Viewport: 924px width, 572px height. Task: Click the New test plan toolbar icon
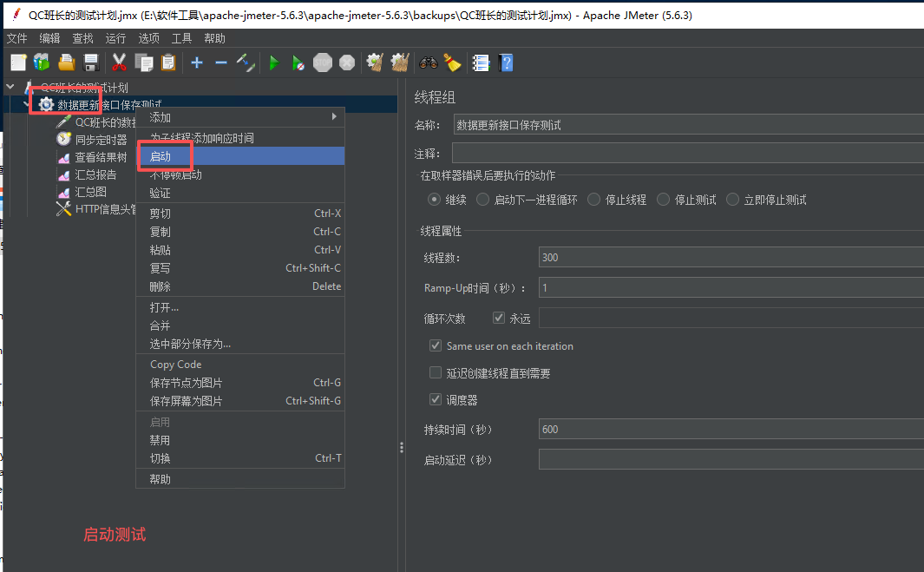coord(18,62)
